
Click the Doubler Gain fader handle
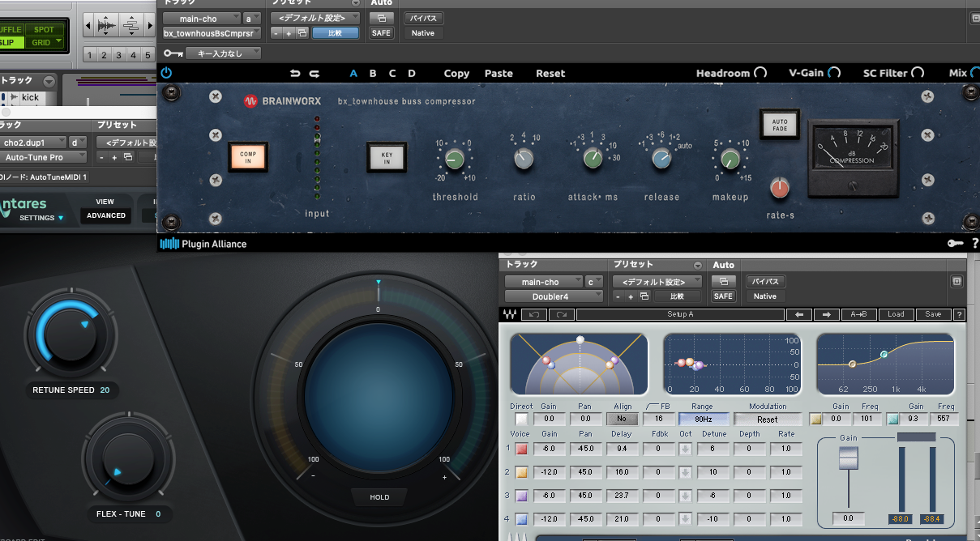pos(848,459)
